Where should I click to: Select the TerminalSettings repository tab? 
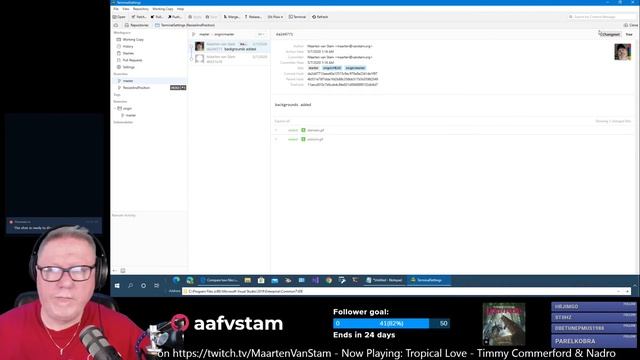coord(185,25)
